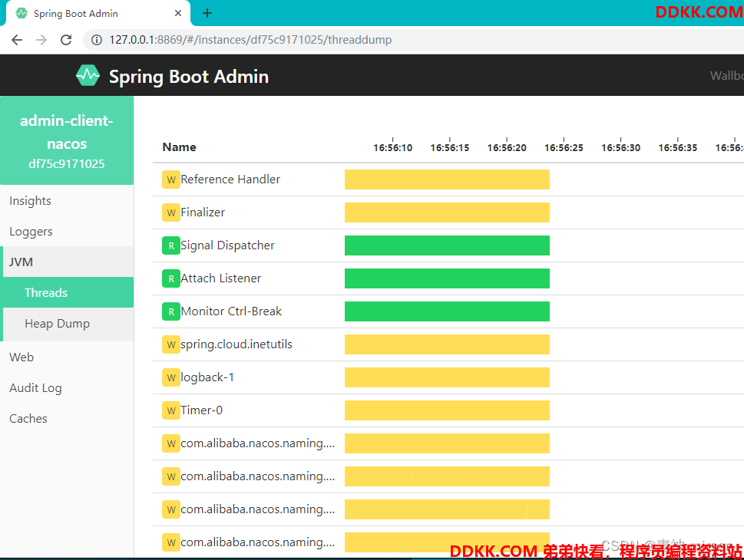Click the W badge beside Reference Handler
This screenshot has height=560, width=744.
coord(170,180)
